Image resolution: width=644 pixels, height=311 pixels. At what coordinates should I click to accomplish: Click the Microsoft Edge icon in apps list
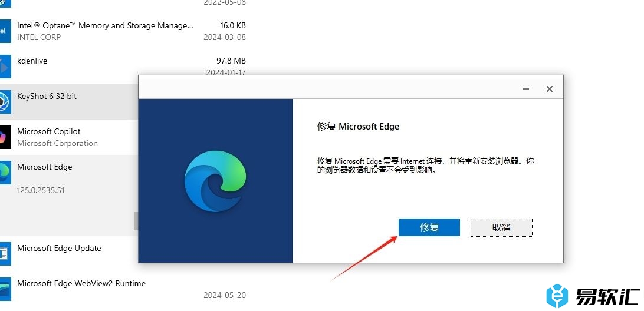(x=5, y=173)
